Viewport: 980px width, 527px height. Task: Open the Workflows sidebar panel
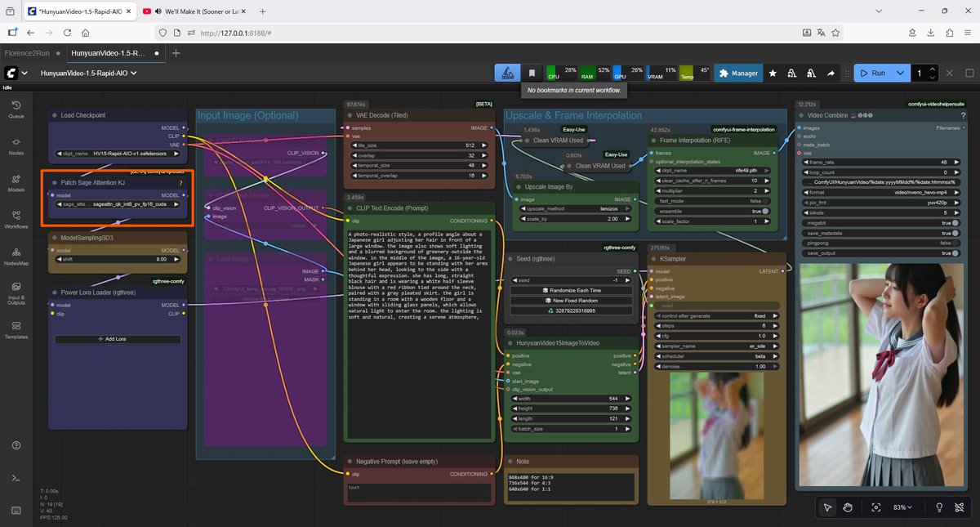tap(16, 219)
